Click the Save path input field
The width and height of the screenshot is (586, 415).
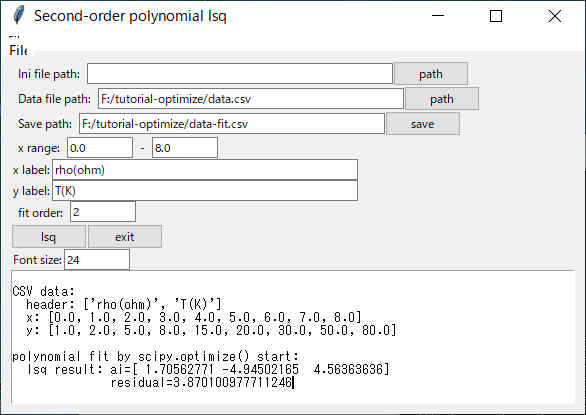pyautogui.click(x=232, y=124)
